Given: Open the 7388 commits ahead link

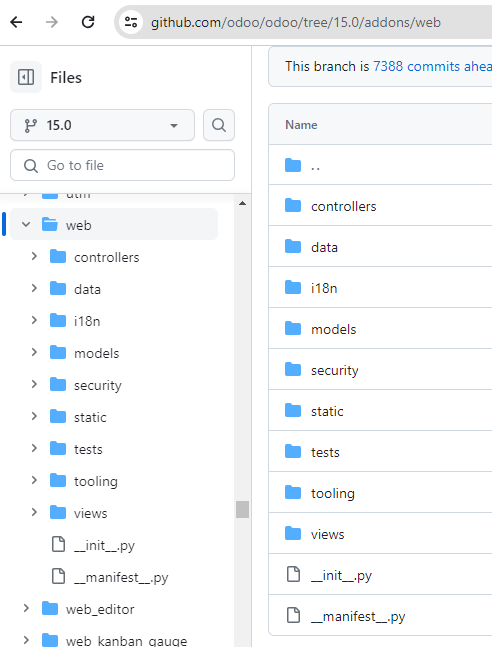Looking at the screenshot, I should point(432,66).
